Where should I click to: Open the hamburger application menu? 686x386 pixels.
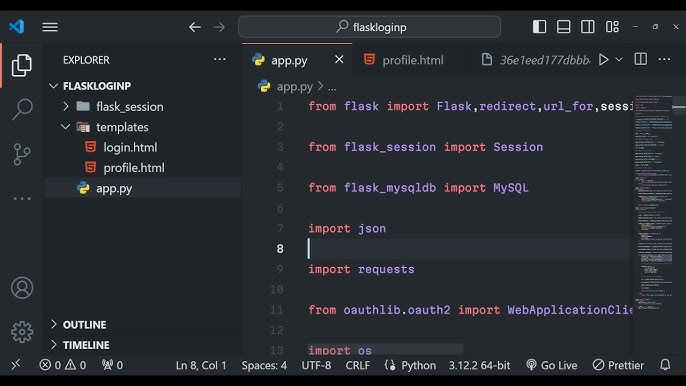click(x=50, y=27)
